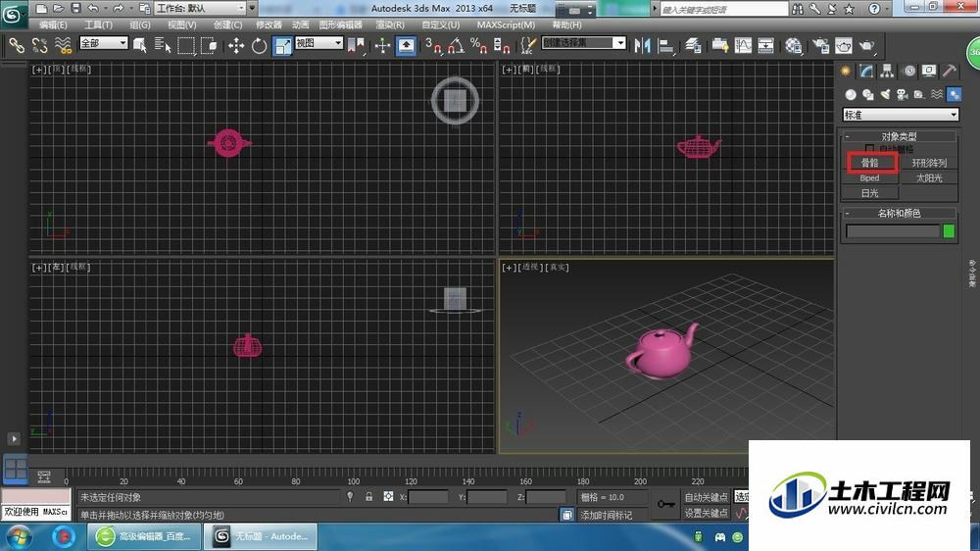The height and width of the screenshot is (551, 980).
Task: Click the Align tool icon
Action: [x=666, y=45]
